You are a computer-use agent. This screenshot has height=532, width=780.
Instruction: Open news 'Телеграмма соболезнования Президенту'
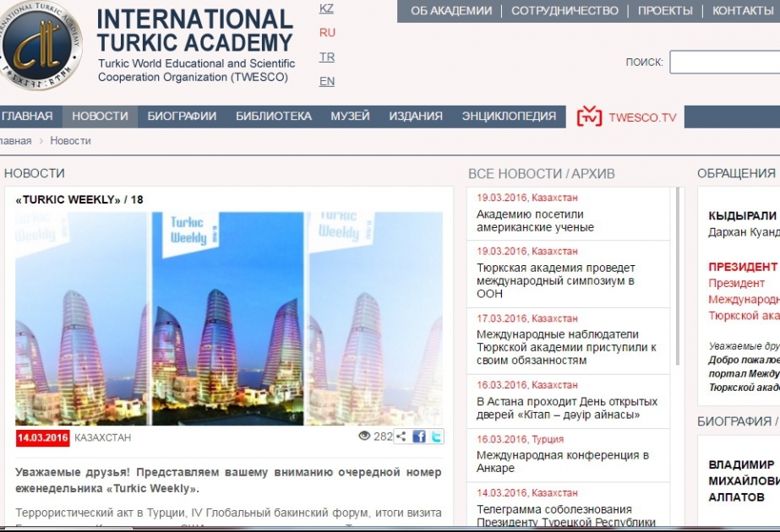coord(566,516)
